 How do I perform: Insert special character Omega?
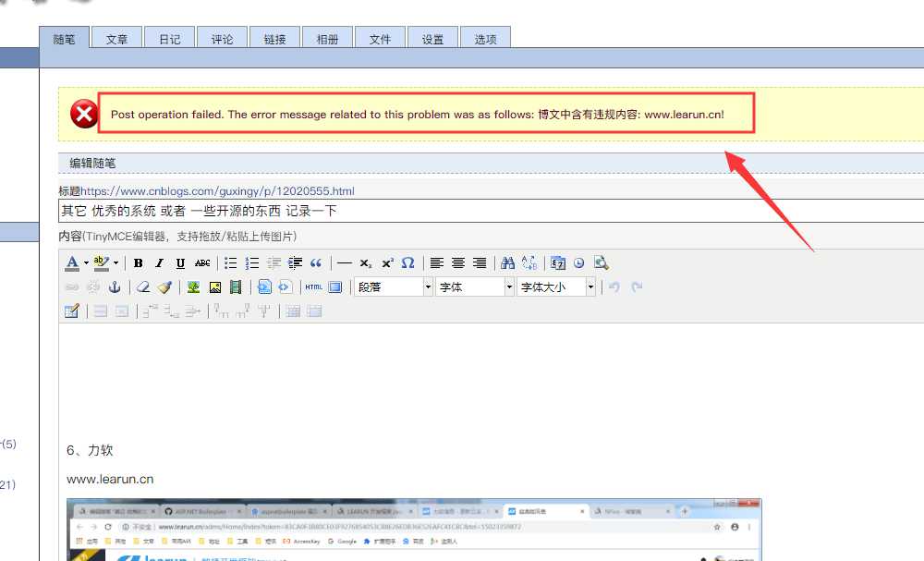pos(407,262)
